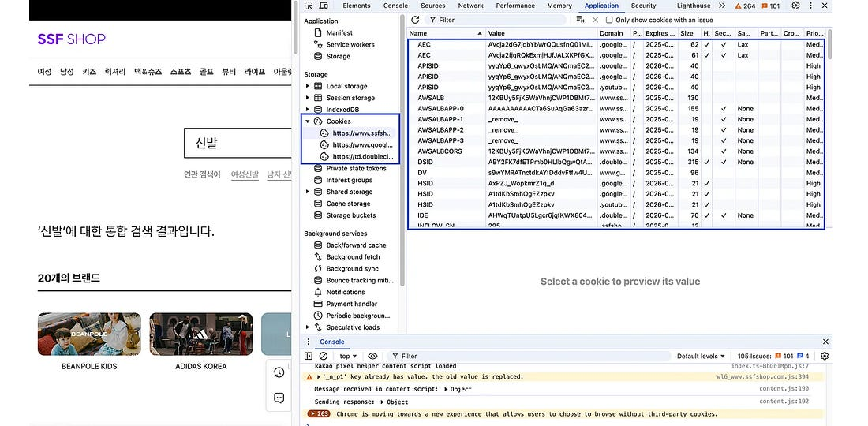
Task: Delete selected cookie X icon
Action: [595, 20]
